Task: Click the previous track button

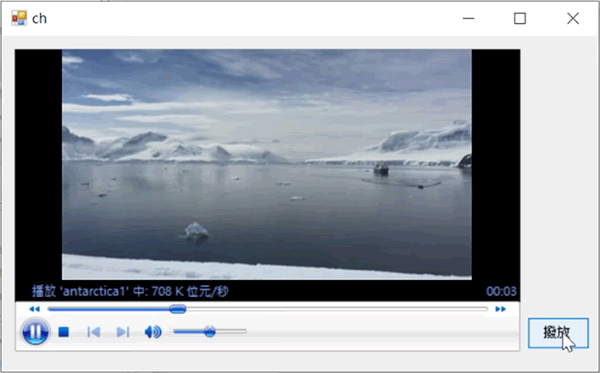Action: coord(94,332)
